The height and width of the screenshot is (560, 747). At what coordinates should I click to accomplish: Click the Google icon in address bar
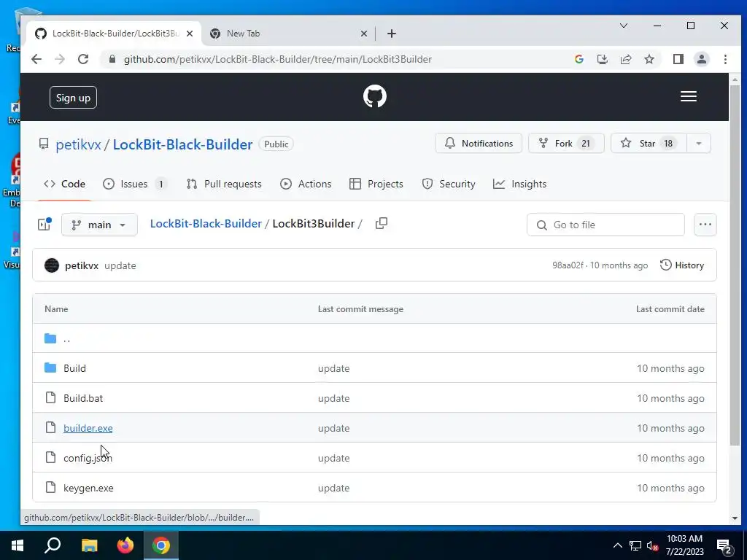point(579,59)
